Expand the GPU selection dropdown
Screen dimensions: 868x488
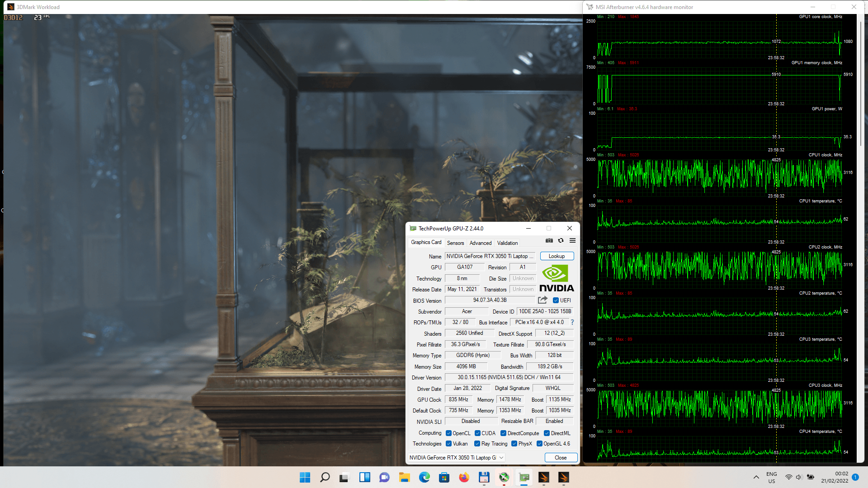[501, 458]
